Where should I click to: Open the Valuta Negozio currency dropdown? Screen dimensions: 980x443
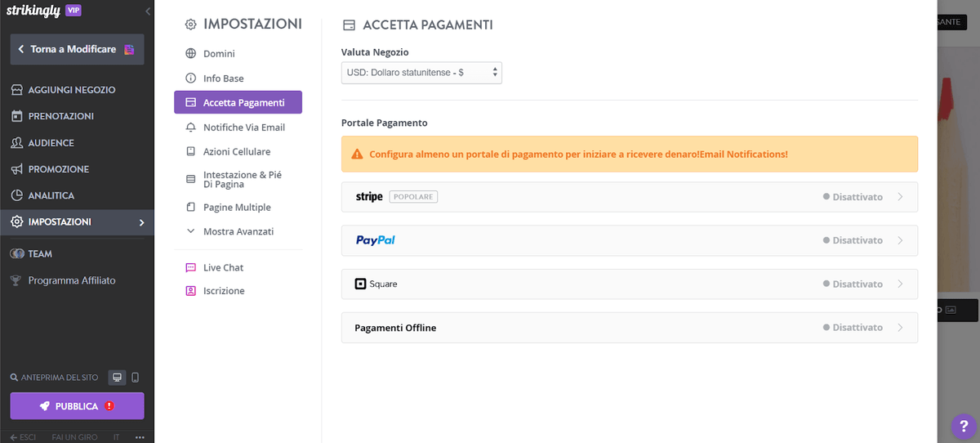click(421, 73)
